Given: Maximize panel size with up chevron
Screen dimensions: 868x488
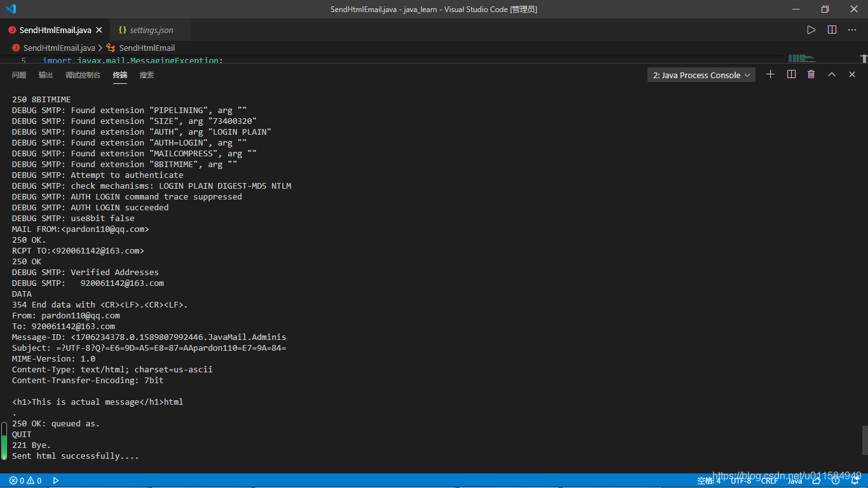Looking at the screenshot, I should pos(832,74).
